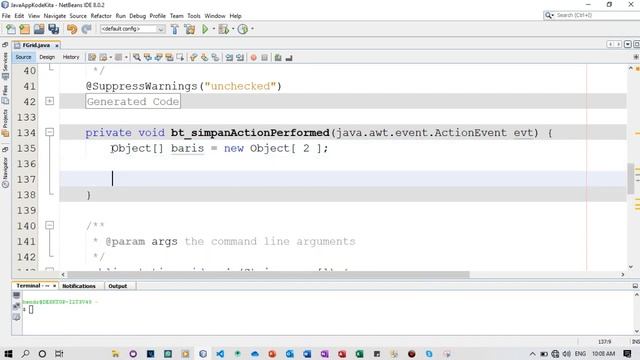Screen dimensions: 640x360
Task: Open the Team menu
Action: pos(176,16)
